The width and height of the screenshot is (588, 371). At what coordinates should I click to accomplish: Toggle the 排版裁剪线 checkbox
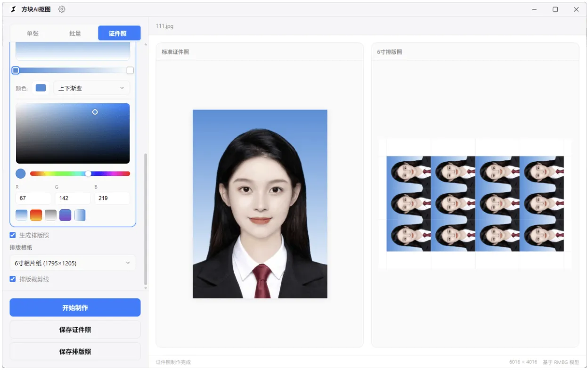pos(13,279)
